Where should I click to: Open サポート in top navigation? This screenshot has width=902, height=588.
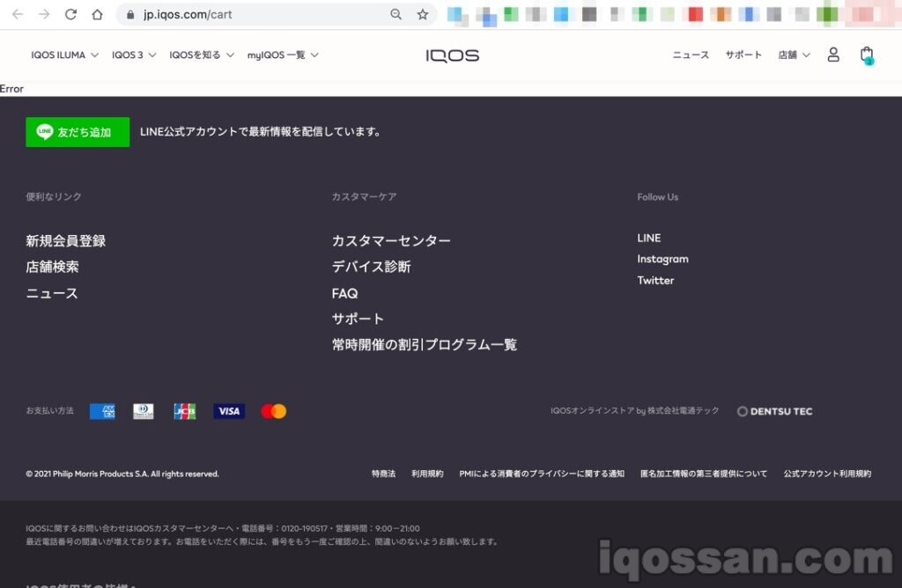point(743,55)
